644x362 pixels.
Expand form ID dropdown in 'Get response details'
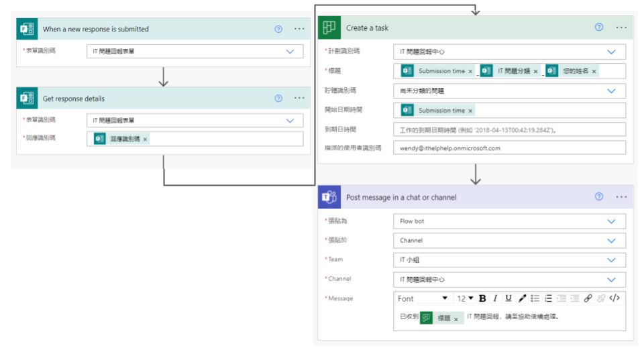tap(290, 121)
